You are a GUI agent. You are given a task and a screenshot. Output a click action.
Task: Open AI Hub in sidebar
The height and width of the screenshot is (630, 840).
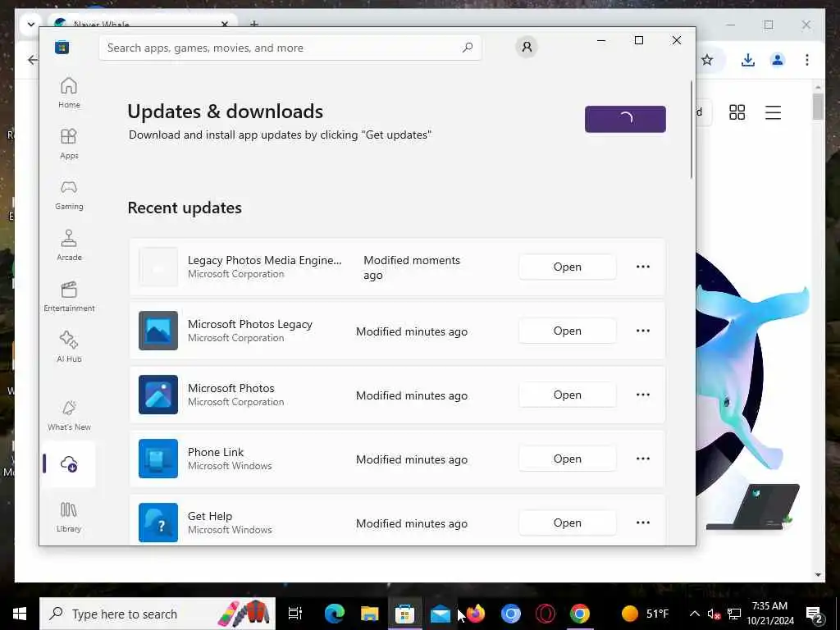pyautogui.click(x=69, y=347)
